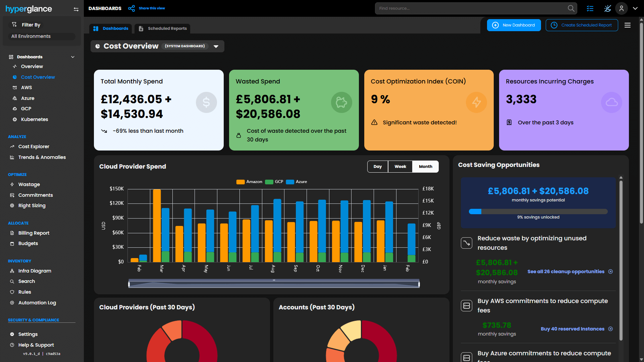644x362 pixels.
Task: Open the hamburger menu beside Create Scheduled Report
Action: pyautogui.click(x=628, y=25)
